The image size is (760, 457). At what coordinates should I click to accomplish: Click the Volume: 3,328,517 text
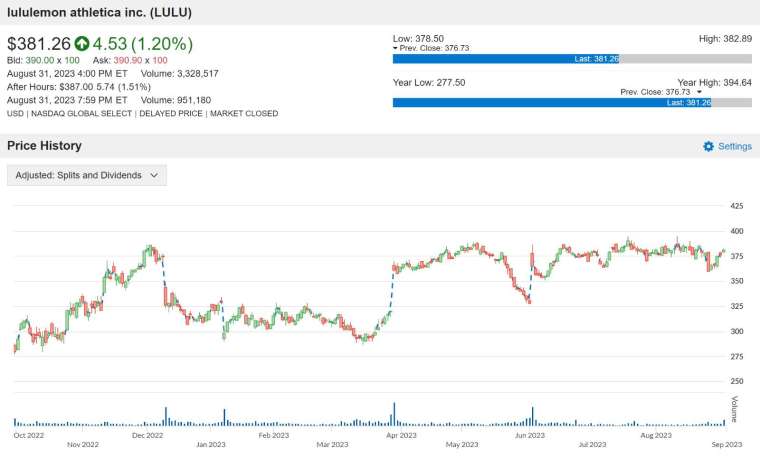(x=179, y=74)
